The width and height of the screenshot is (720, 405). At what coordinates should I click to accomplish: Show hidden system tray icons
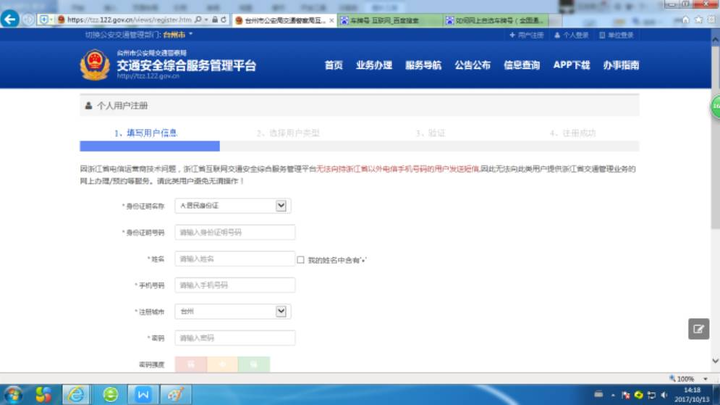coord(613,395)
